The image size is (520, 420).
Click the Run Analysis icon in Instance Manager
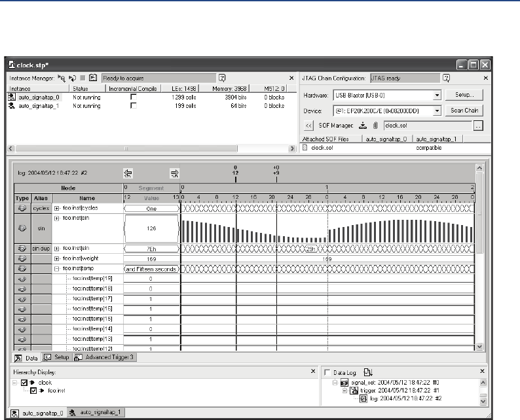61,77
